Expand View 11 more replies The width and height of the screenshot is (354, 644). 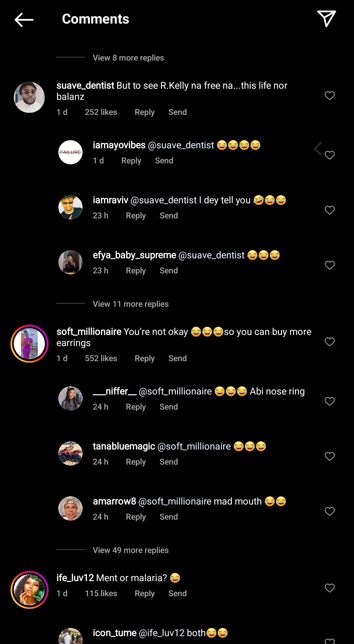[x=130, y=304]
